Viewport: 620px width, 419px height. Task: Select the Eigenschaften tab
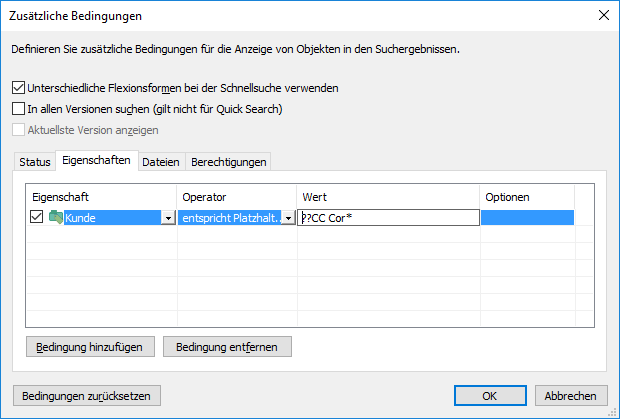pyautogui.click(x=95, y=161)
